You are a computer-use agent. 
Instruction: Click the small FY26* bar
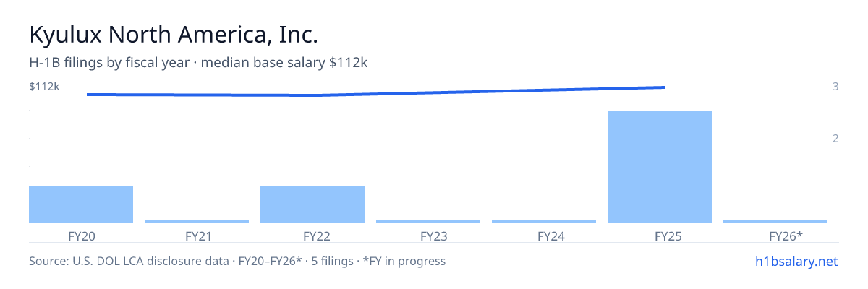pyautogui.click(x=775, y=222)
